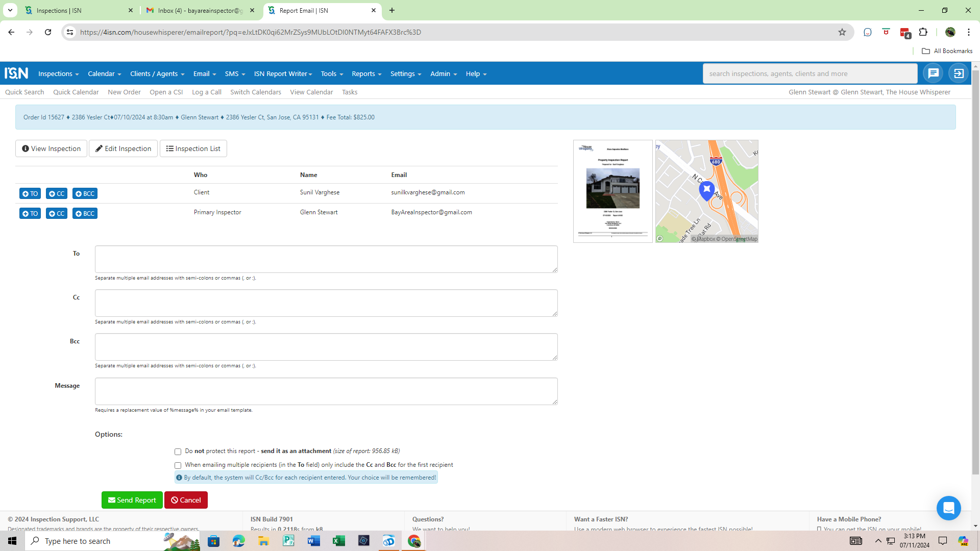Screen dimensions: 980x551
Task: Open the report cover page thumbnail
Action: point(612,191)
